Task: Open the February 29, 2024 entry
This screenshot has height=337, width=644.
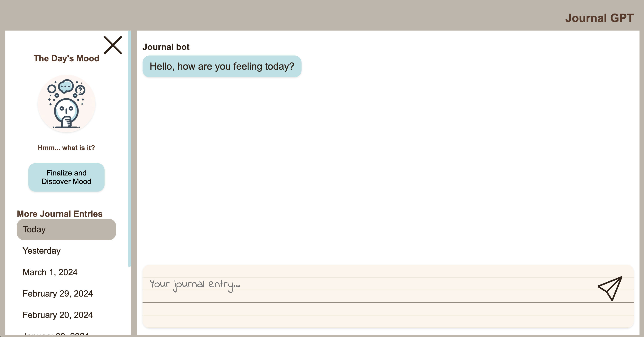Action: tap(58, 294)
